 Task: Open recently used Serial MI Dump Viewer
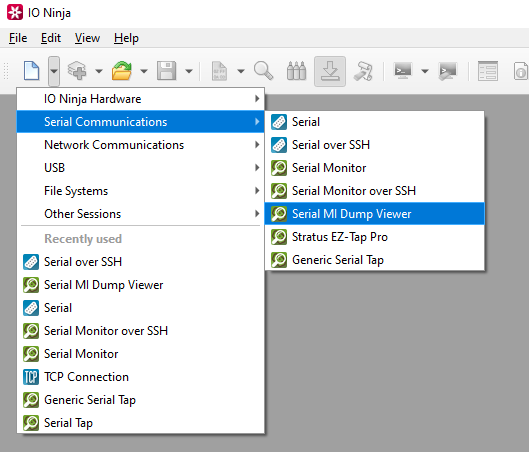coord(141,285)
